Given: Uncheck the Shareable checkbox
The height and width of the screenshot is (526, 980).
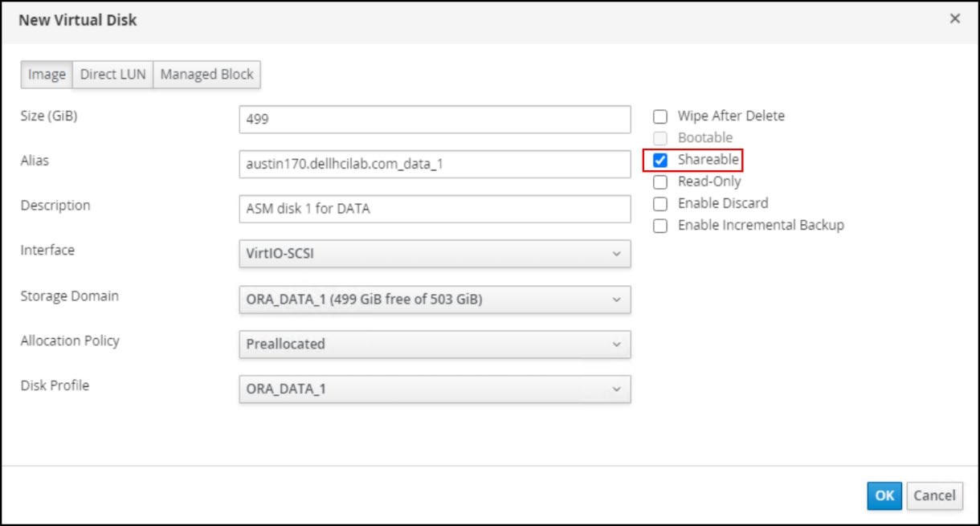Looking at the screenshot, I should 660,159.
